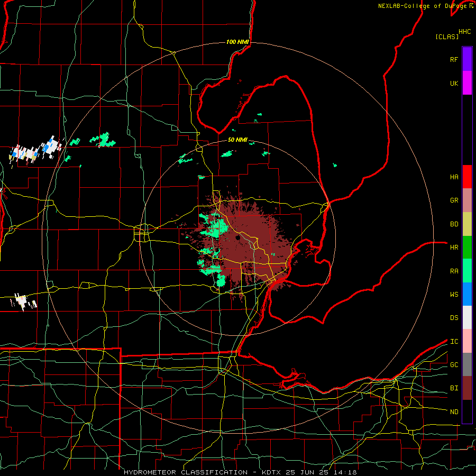476x476 pixels.
Task: Click the IC legend label
Action: point(454,342)
